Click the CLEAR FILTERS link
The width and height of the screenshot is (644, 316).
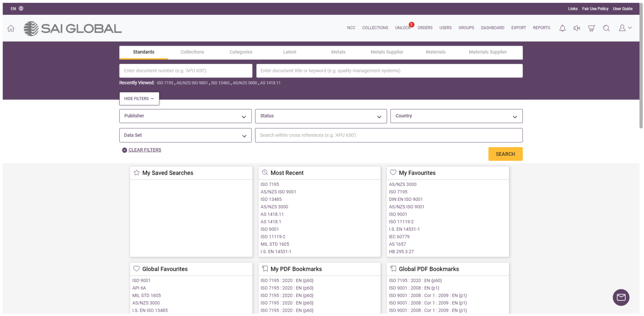145,150
